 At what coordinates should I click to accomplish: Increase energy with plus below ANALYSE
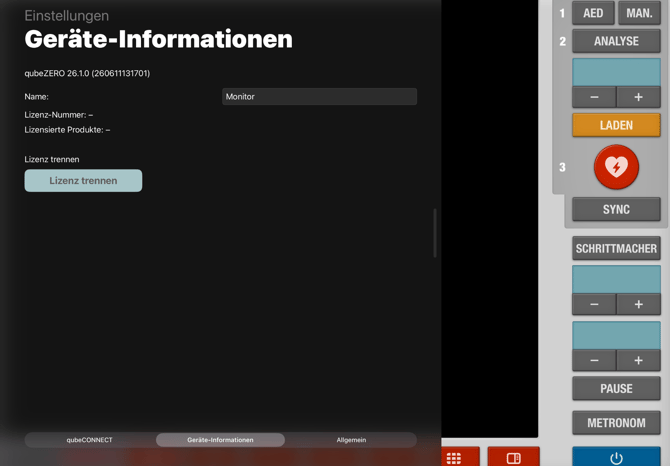(638, 97)
